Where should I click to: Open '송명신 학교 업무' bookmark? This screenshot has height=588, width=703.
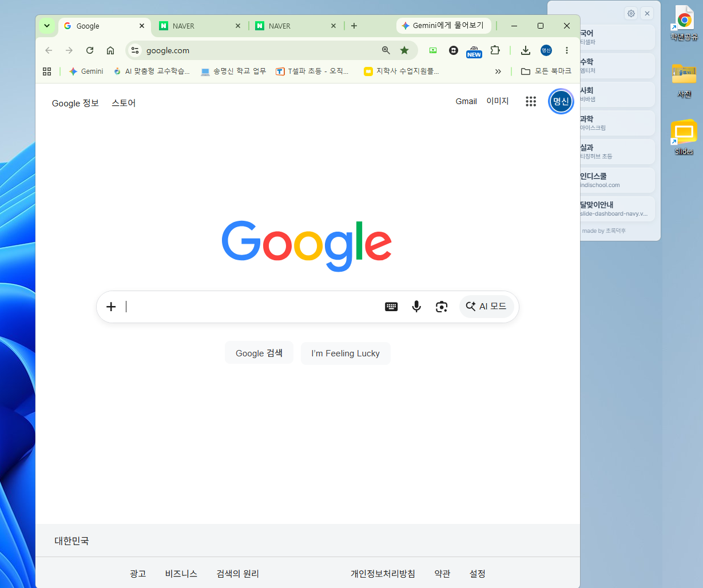(233, 71)
